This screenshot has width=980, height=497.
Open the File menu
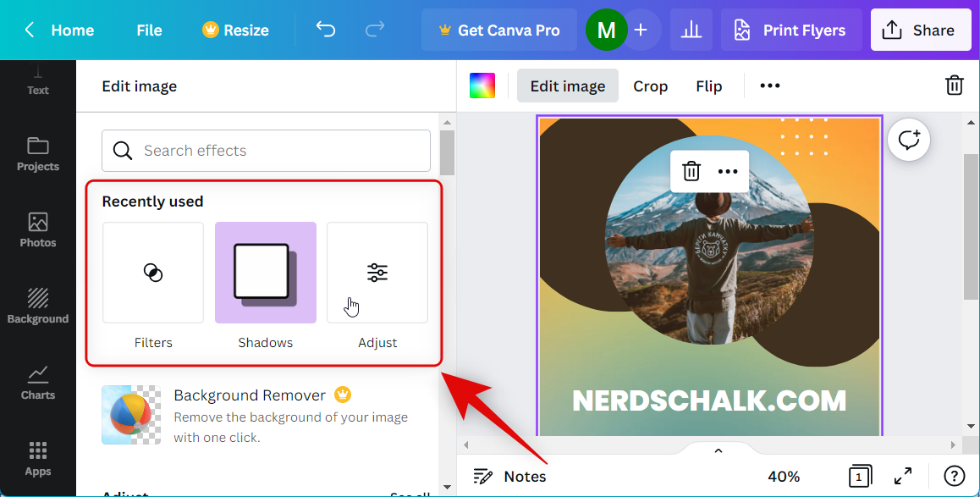(150, 30)
